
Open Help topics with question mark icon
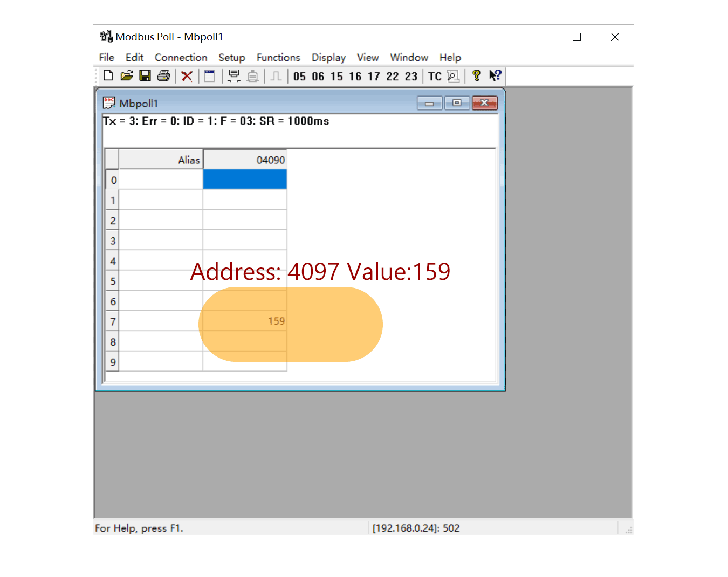(476, 75)
